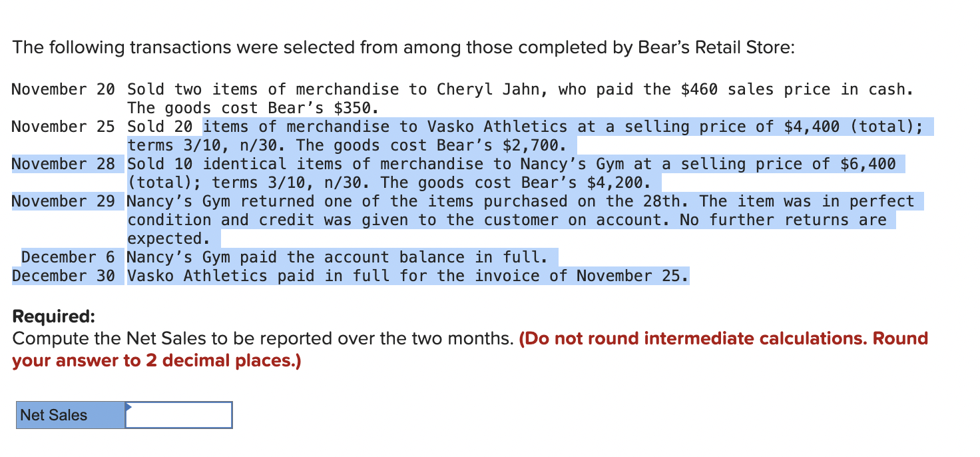Image resolution: width=980 pixels, height=457 pixels.
Task: Click the December 30 date label
Action: pyautogui.click(x=64, y=276)
